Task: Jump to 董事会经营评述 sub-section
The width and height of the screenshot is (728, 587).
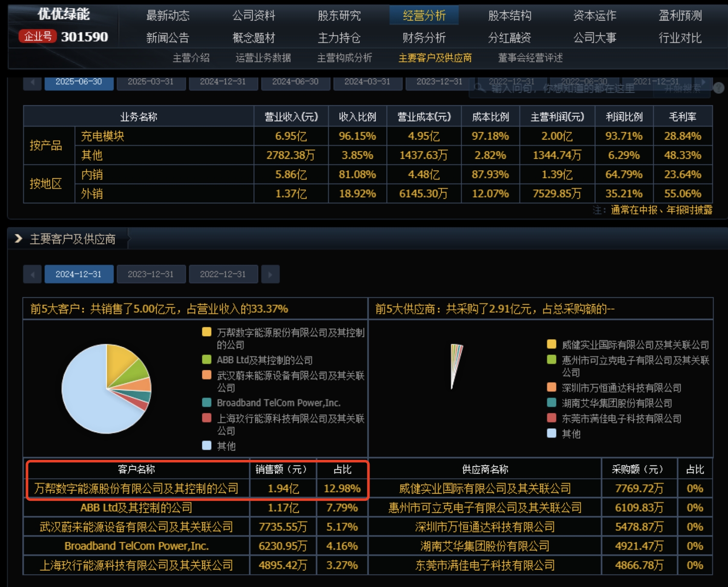Action: (530, 58)
